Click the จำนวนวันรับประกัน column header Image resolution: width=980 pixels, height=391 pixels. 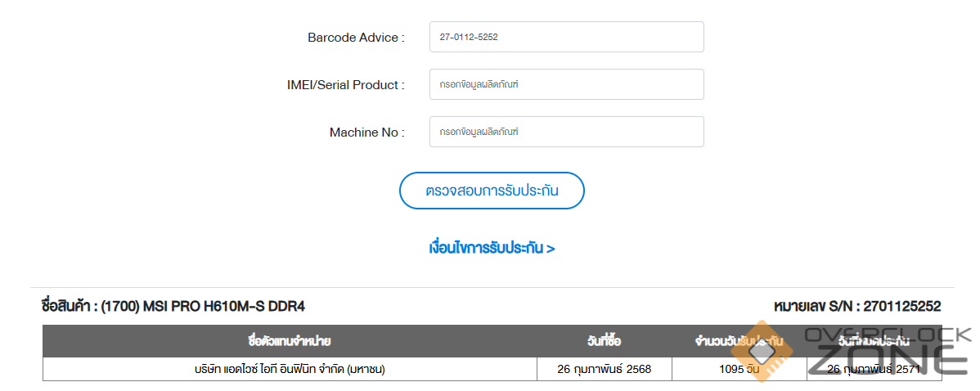pos(739,341)
